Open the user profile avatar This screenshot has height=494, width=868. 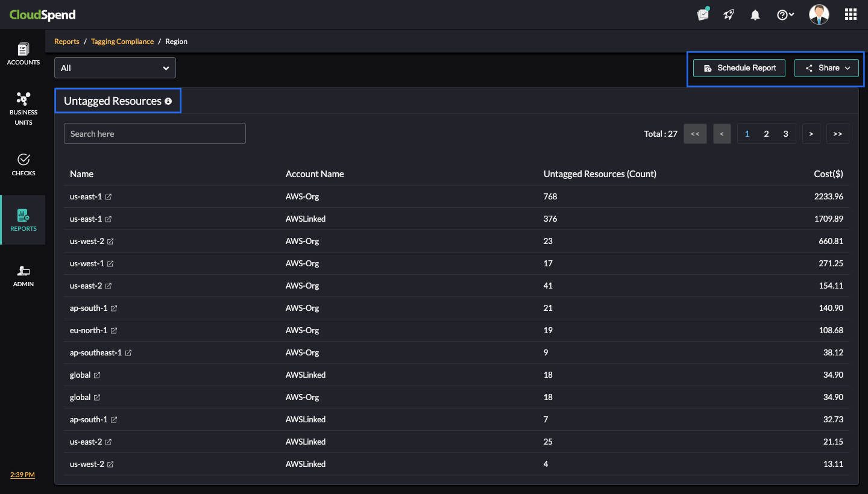[x=819, y=15]
